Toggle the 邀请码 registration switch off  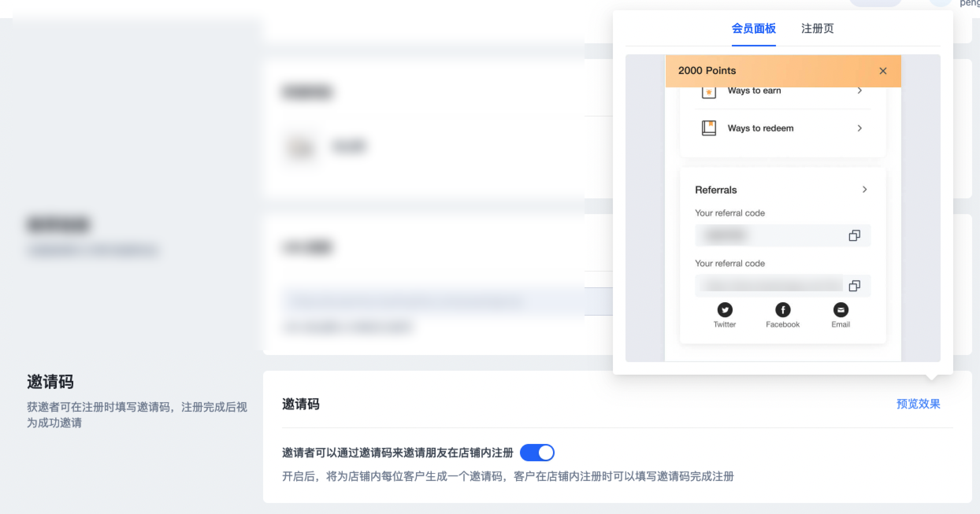click(x=537, y=452)
